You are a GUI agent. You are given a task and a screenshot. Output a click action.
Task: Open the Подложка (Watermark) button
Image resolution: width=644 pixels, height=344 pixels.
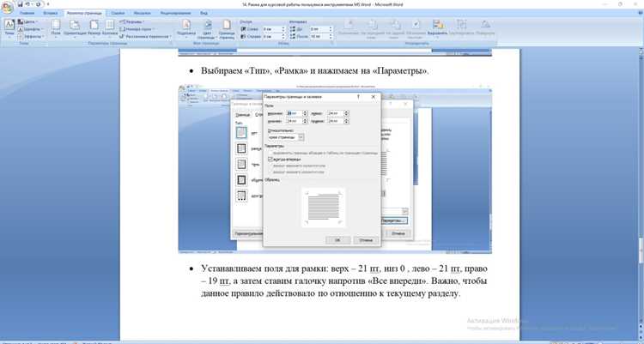click(x=186, y=28)
